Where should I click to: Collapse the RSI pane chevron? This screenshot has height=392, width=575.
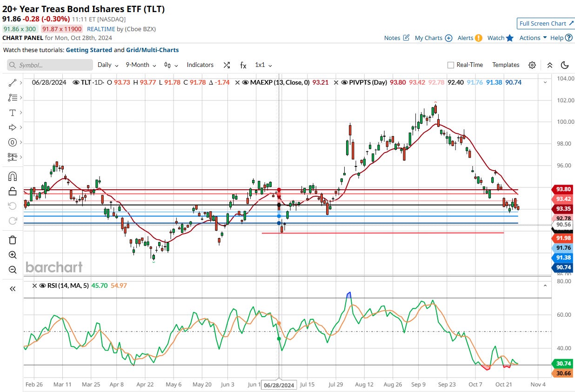[545, 286]
